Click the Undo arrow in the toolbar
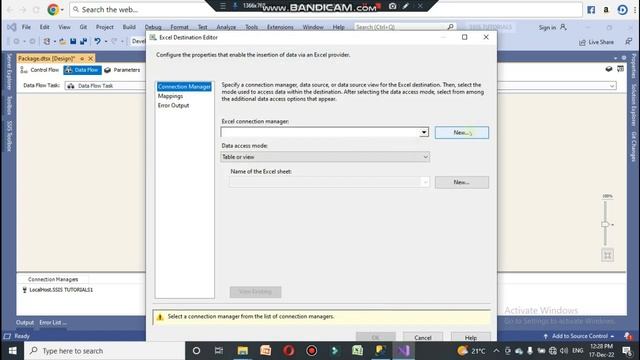The height and width of the screenshot is (360, 640). (97, 41)
